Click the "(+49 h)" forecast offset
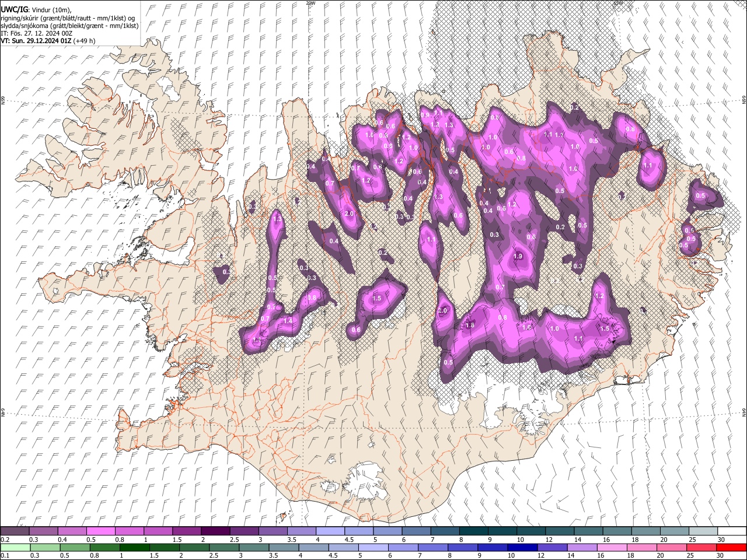 click(85, 41)
